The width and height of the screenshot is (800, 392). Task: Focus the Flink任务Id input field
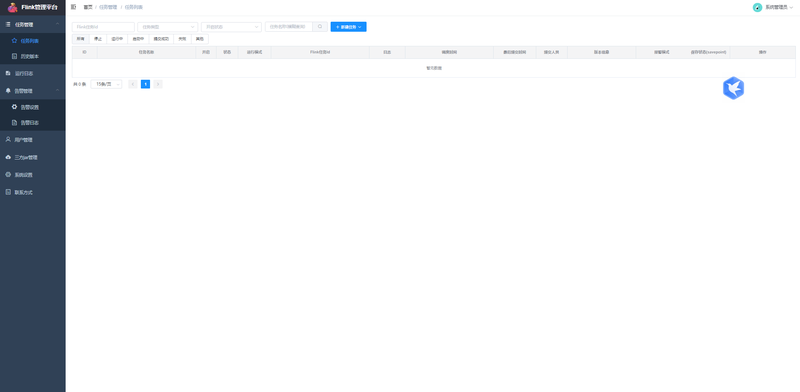click(x=103, y=27)
